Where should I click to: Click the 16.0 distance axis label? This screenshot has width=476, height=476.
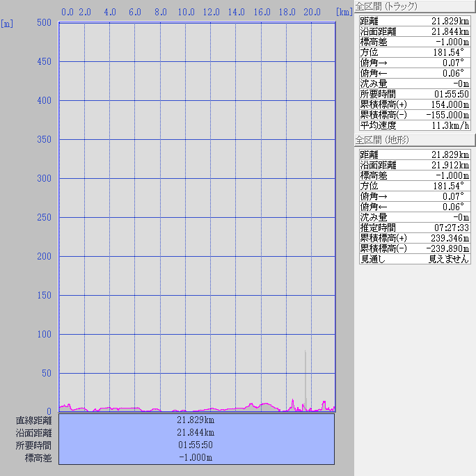[262, 12]
